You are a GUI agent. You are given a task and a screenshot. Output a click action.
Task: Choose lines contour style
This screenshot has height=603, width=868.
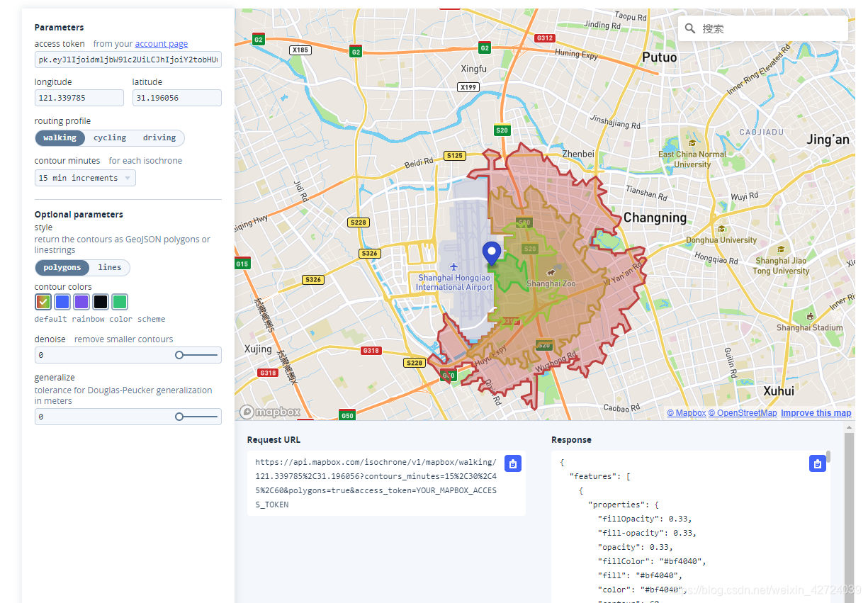click(110, 267)
